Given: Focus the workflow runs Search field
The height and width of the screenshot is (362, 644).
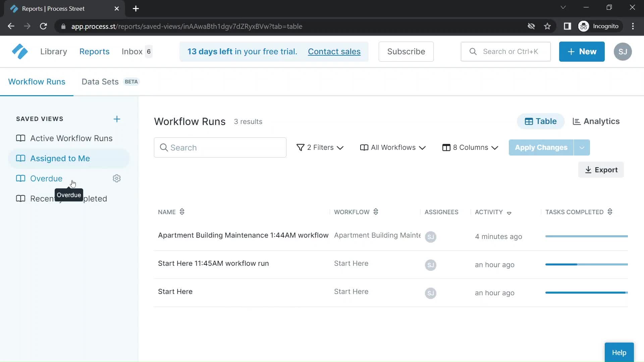Looking at the screenshot, I should point(220,147).
